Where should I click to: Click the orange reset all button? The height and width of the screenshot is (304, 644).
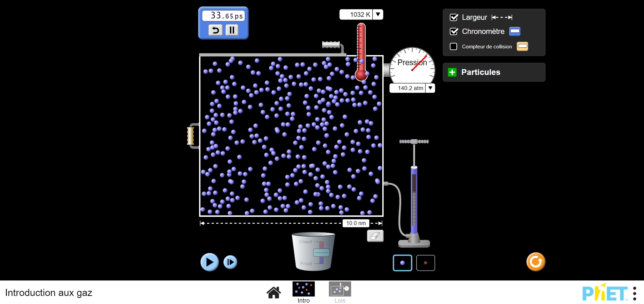point(536,262)
